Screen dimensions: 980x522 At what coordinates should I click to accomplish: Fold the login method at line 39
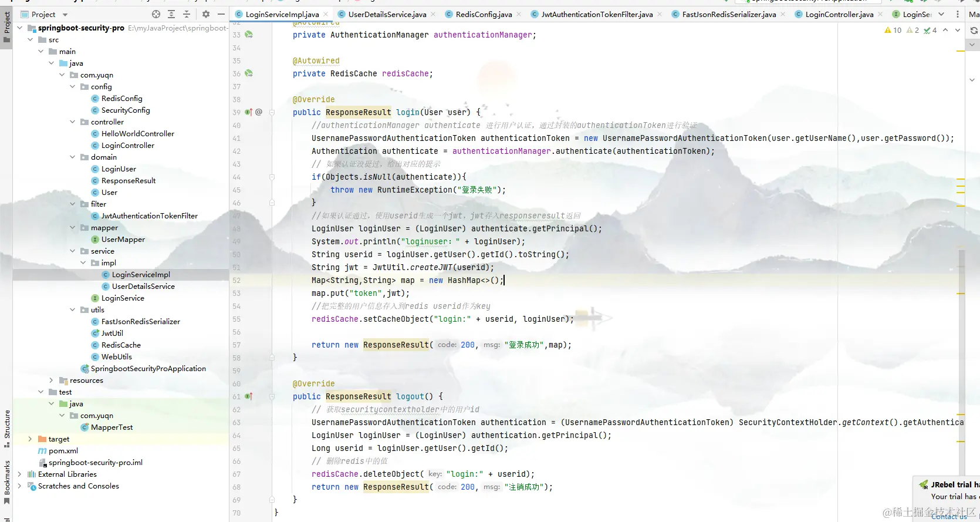point(272,112)
